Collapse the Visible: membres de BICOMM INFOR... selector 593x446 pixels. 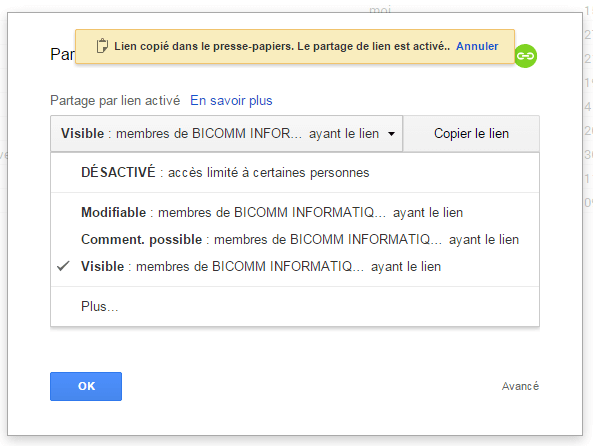tap(227, 134)
